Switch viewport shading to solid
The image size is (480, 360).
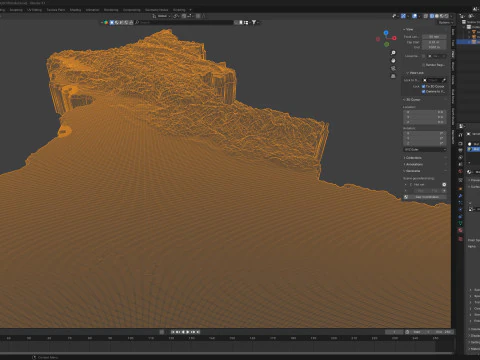pos(437,16)
